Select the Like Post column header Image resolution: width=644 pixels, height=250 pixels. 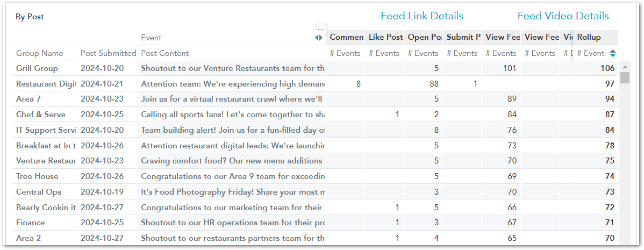point(384,37)
